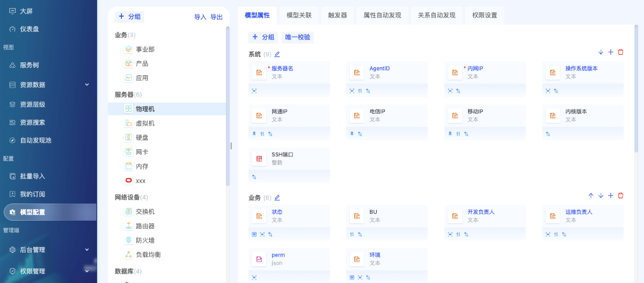The image size is (644, 283).
Task: Click the edit pencil beside 系统 group
Action: (277, 54)
